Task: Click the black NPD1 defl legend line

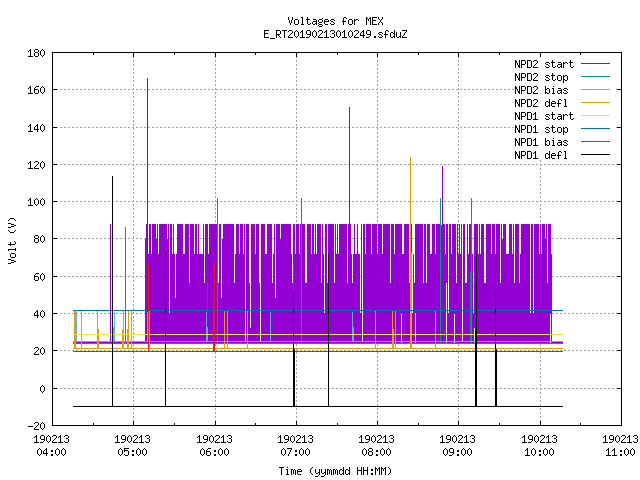Action: [595, 155]
